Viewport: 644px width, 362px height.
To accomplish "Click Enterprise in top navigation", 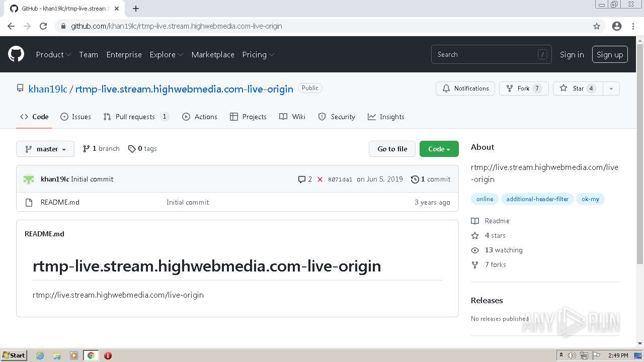I will click(x=124, y=54).
